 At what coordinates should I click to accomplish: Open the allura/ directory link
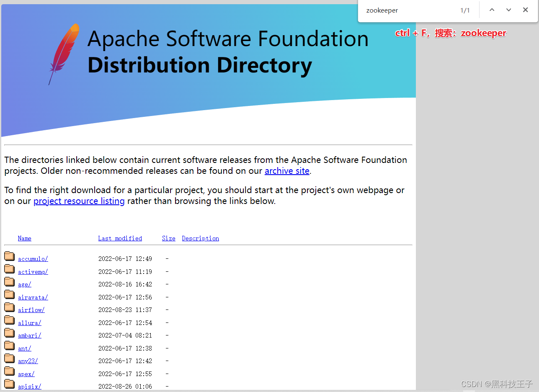click(x=30, y=323)
